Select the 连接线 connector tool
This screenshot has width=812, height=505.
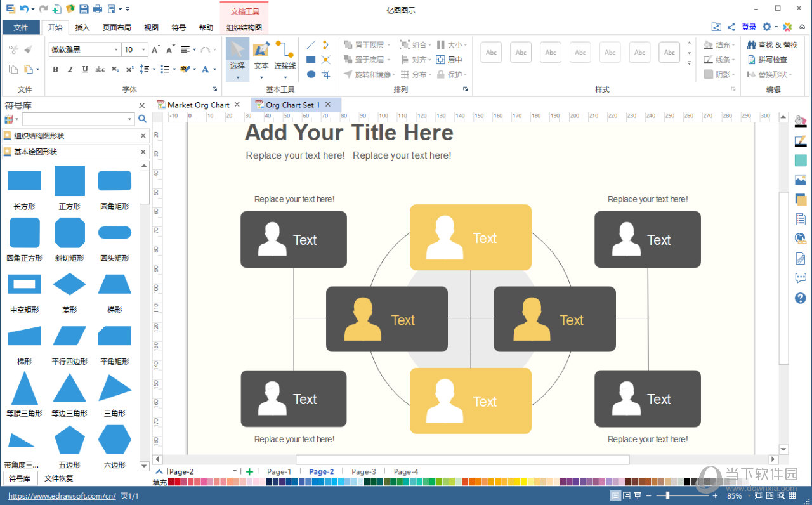tap(285, 58)
